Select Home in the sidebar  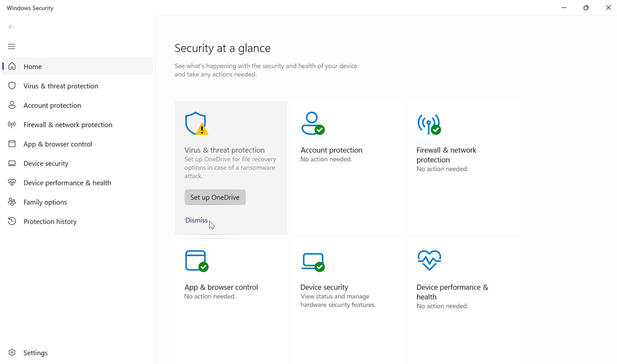(x=32, y=67)
